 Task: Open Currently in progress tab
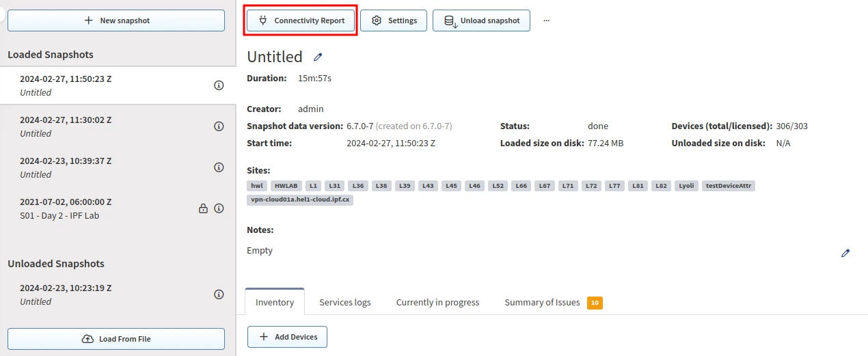(437, 302)
